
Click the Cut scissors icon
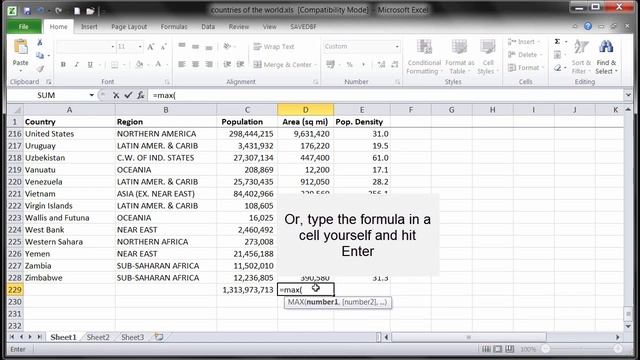point(40,42)
